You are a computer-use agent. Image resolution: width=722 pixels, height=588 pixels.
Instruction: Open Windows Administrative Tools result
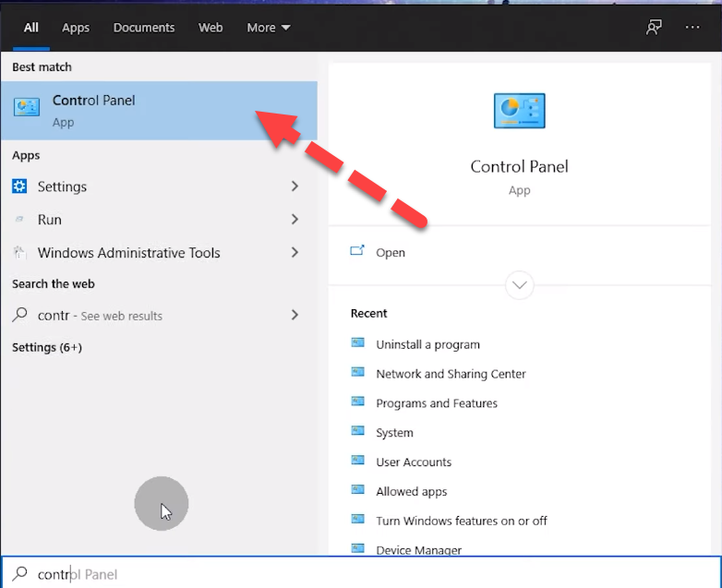click(x=159, y=253)
